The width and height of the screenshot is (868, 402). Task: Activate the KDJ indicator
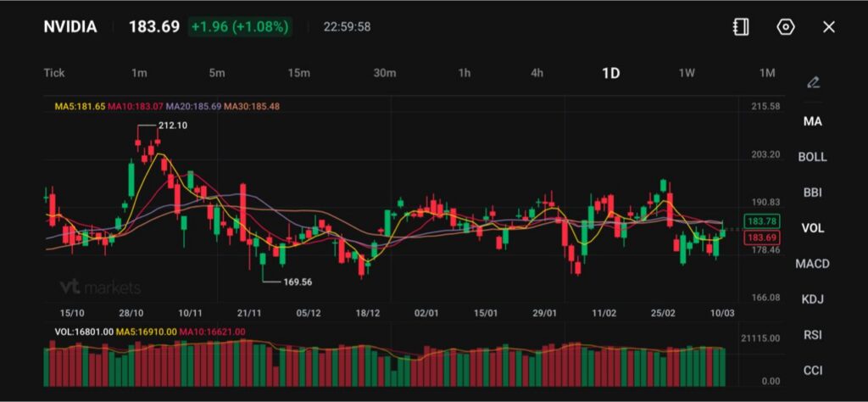pos(812,299)
